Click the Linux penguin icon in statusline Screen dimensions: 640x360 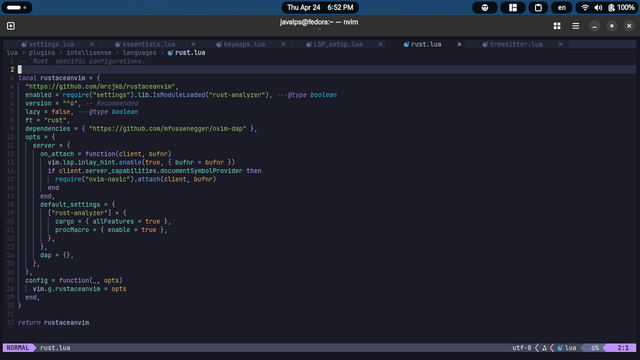[x=544, y=348]
